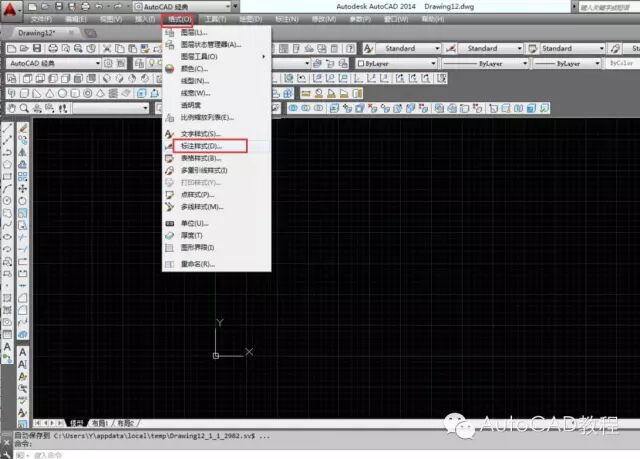Close the Drawing12 file tab
Viewport: 640px width, 459px height.
click(x=71, y=33)
